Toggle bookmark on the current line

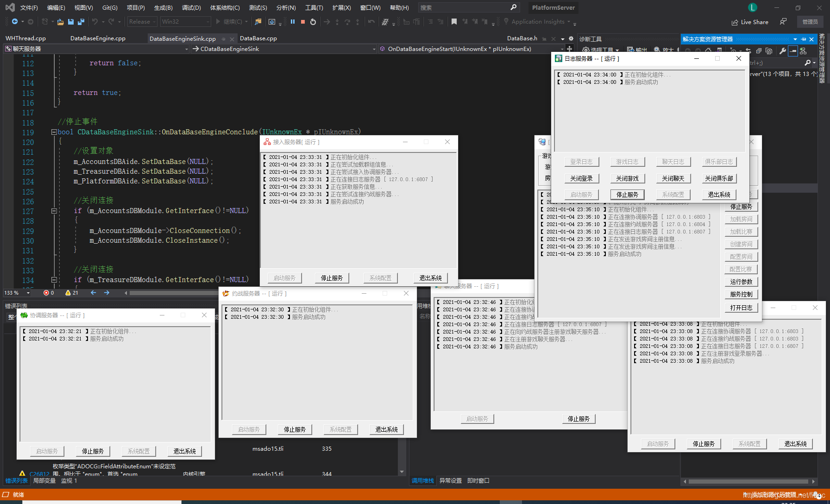[454, 22]
